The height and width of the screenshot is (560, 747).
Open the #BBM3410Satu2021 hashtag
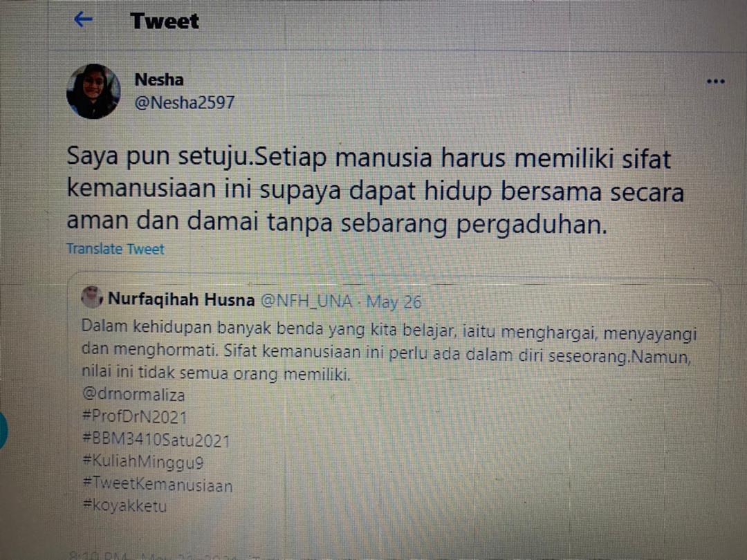click(x=156, y=439)
